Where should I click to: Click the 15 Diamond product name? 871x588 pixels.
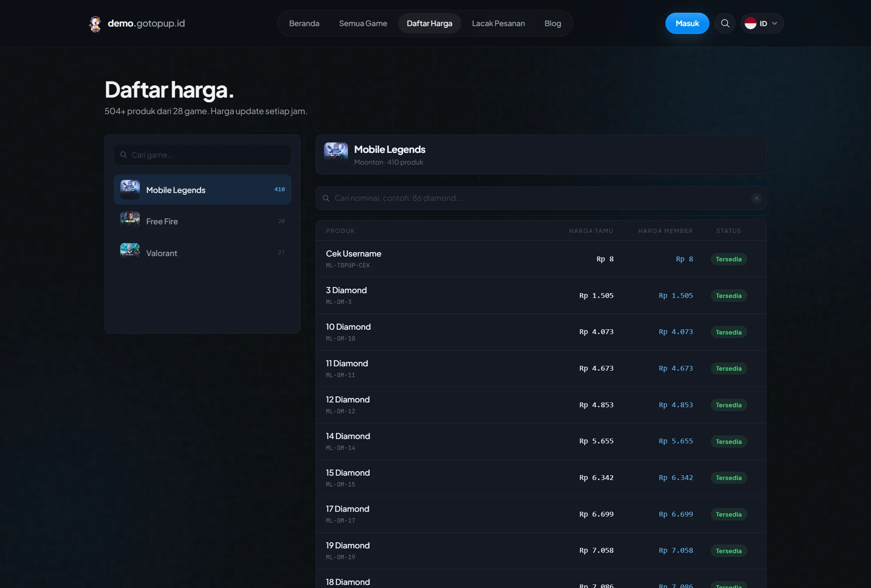click(348, 473)
